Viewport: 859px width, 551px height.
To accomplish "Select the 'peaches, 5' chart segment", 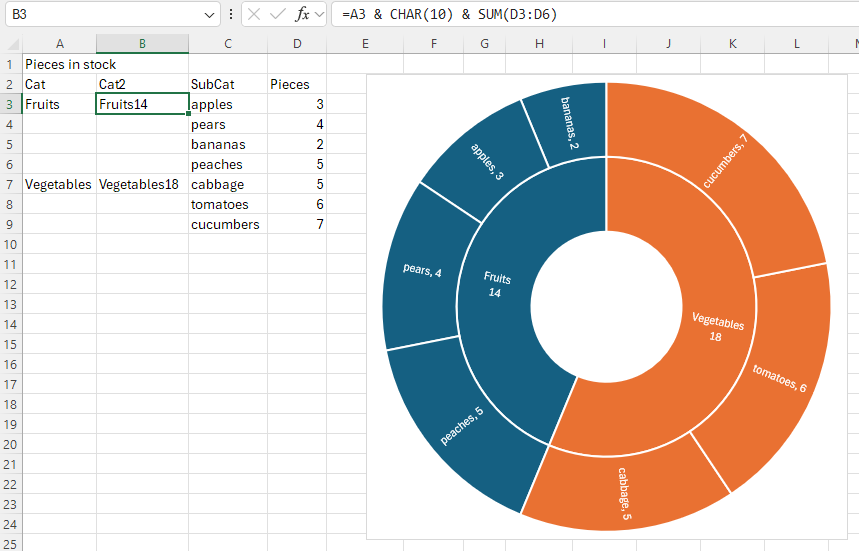I will tap(463, 426).
